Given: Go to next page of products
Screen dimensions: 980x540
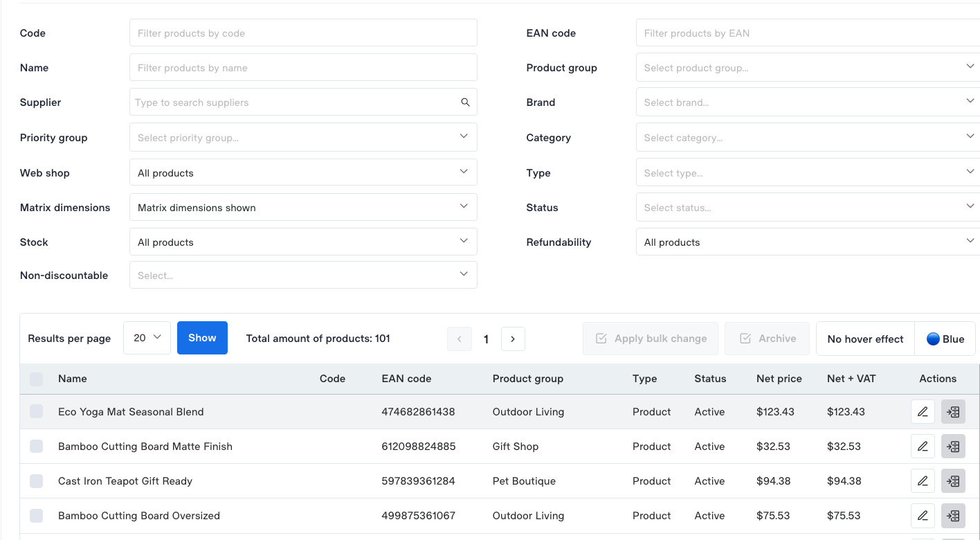Looking at the screenshot, I should (513, 339).
